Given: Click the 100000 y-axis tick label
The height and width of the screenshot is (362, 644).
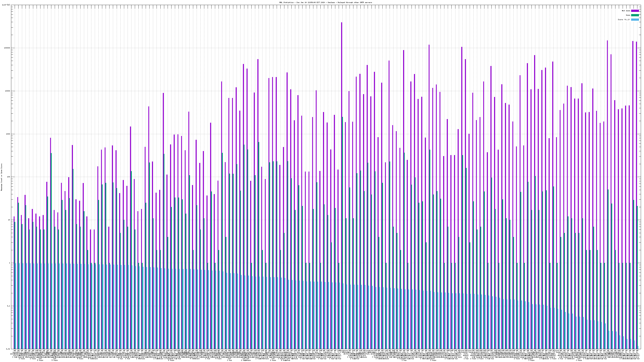Looking at the screenshot, I should (x=7, y=48).
